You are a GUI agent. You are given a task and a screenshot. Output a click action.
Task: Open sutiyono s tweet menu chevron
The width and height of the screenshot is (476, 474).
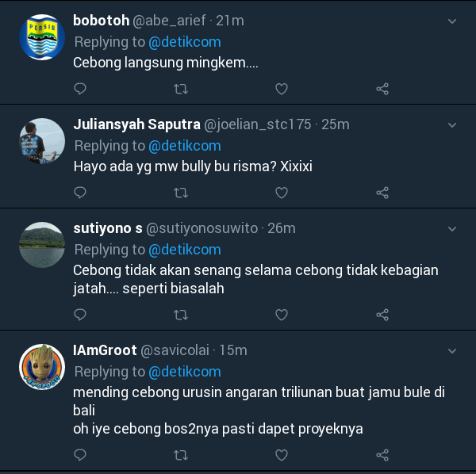452,228
